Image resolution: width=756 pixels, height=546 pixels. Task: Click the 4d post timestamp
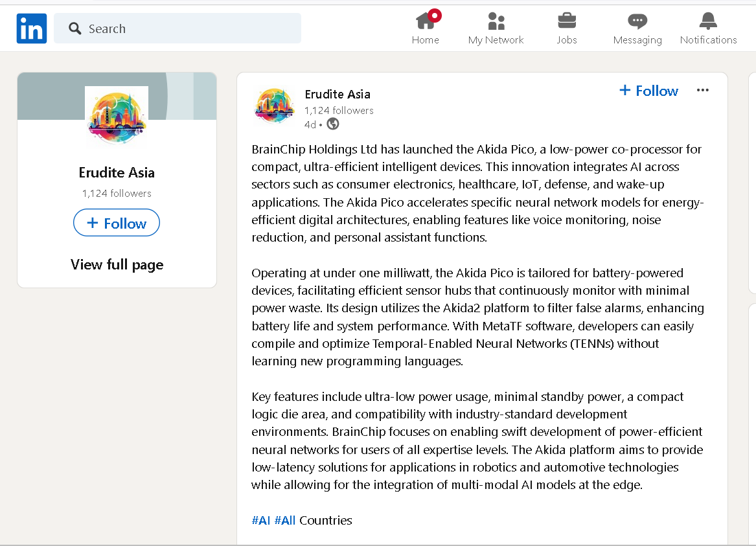click(x=310, y=125)
